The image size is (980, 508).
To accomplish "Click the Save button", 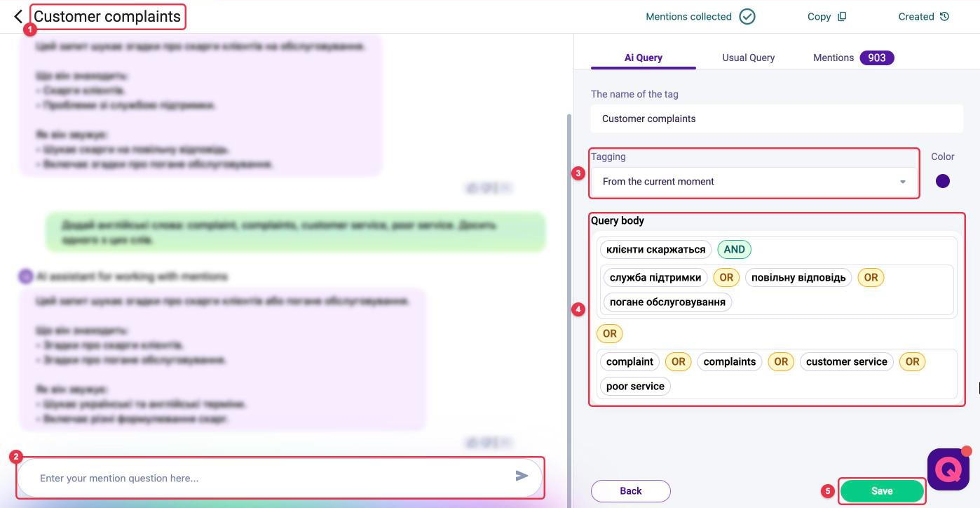I will (x=882, y=491).
